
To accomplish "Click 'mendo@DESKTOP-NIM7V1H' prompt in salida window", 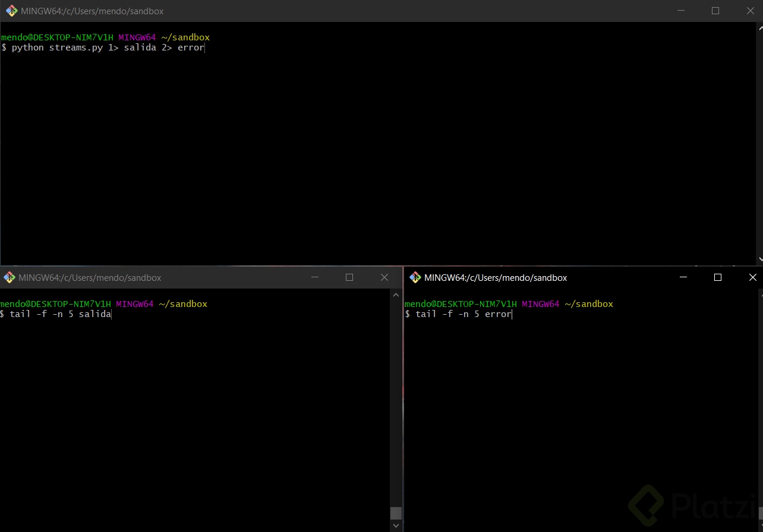I will [56, 304].
